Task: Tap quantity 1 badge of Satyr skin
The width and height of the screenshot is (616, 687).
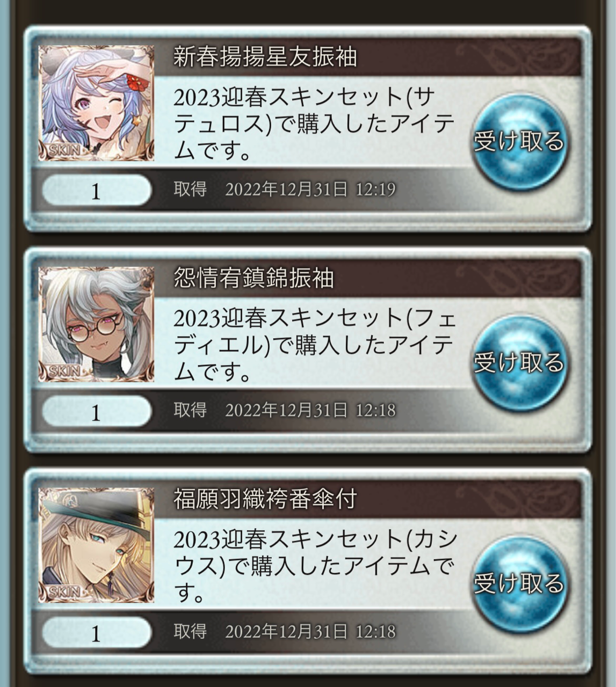Action: (96, 191)
